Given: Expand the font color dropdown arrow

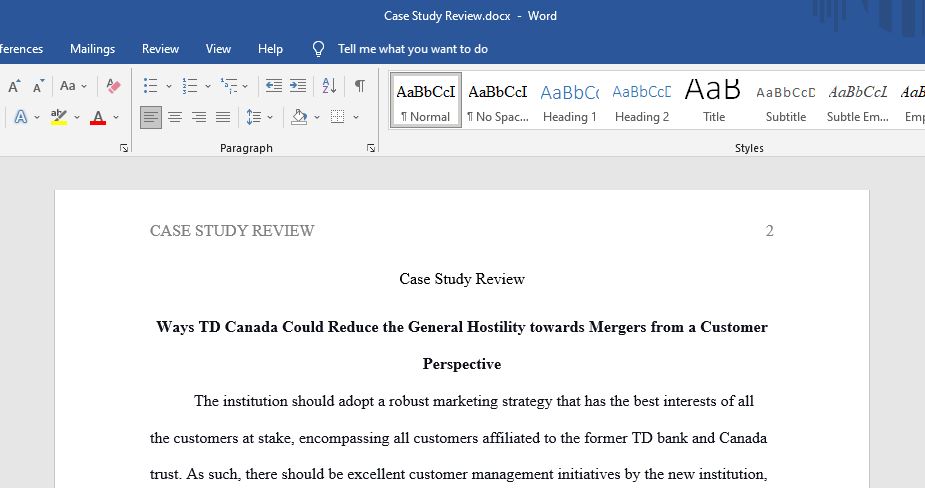Looking at the screenshot, I should coord(116,117).
